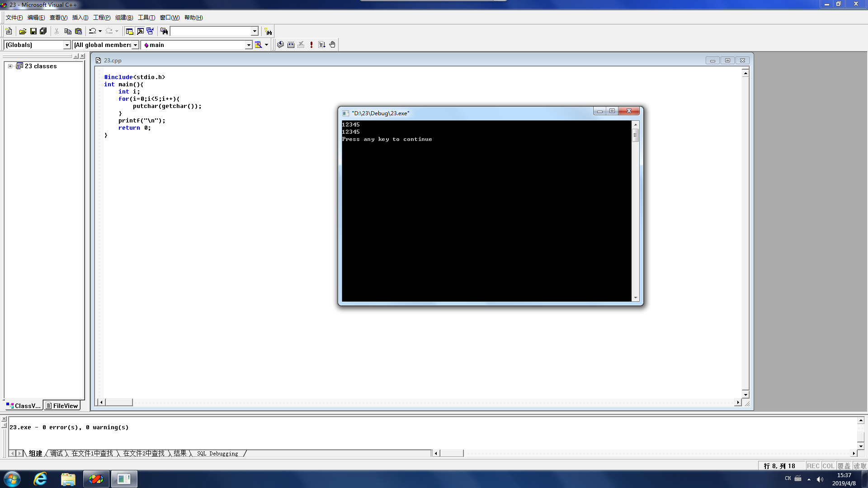
Task: Run program with red exclamation icon
Action: coord(311,45)
